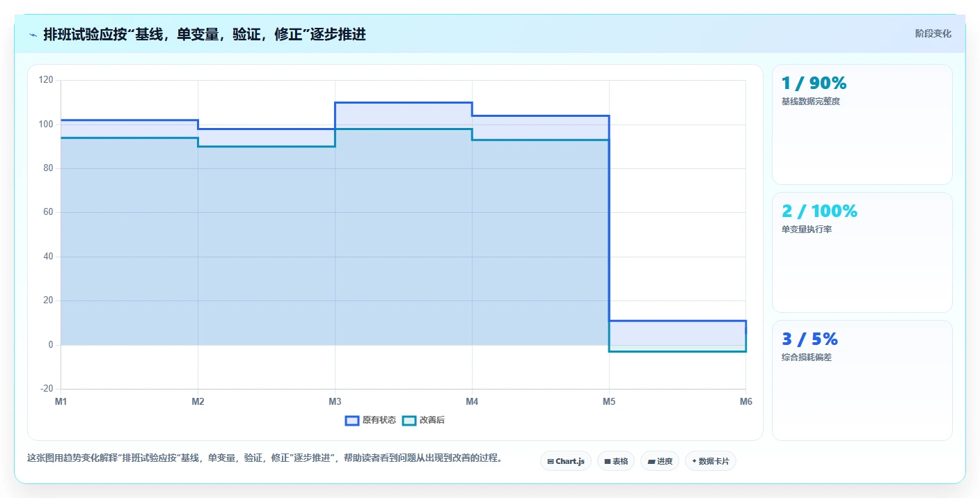Click the blue step line peak between M3 and M4
This screenshot has width=980, height=498.
point(403,102)
